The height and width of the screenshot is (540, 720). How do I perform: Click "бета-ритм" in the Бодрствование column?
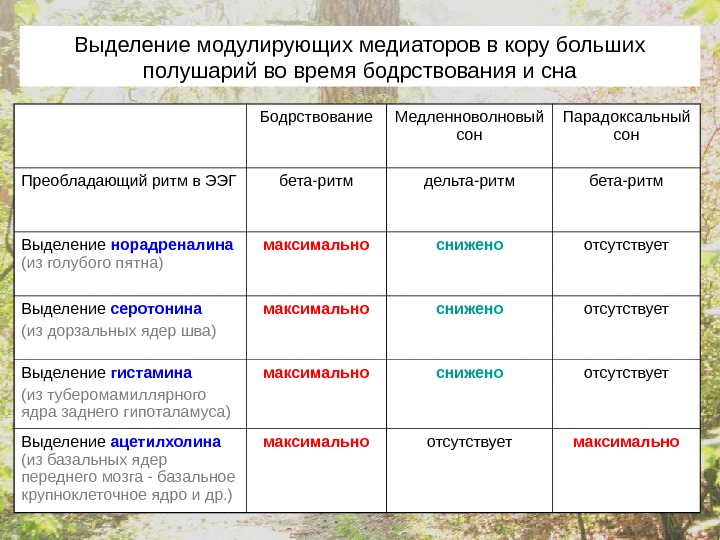coord(316,181)
